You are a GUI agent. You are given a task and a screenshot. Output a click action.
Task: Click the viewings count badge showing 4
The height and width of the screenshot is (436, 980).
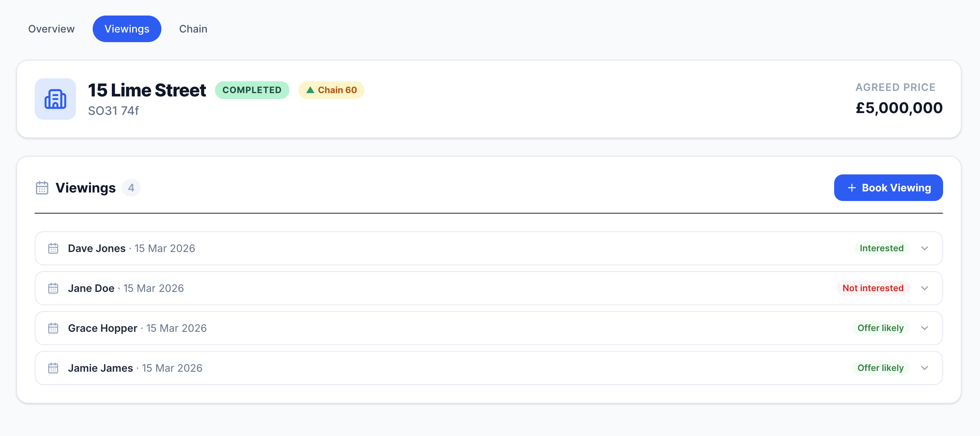coord(131,187)
